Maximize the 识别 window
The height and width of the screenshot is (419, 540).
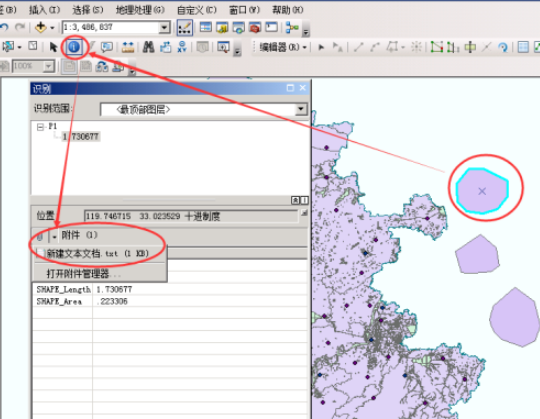tap(290, 88)
